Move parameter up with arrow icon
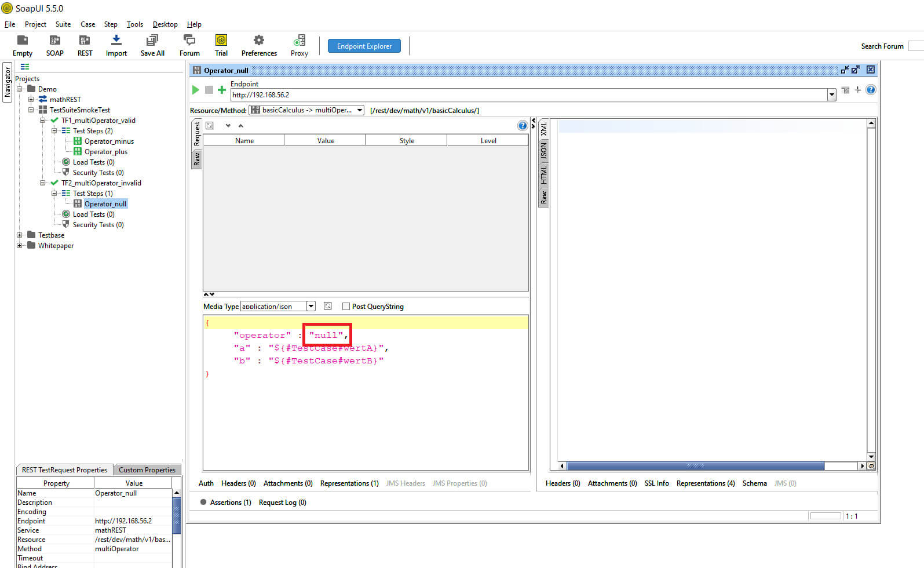Image resolution: width=924 pixels, height=568 pixels. (241, 126)
